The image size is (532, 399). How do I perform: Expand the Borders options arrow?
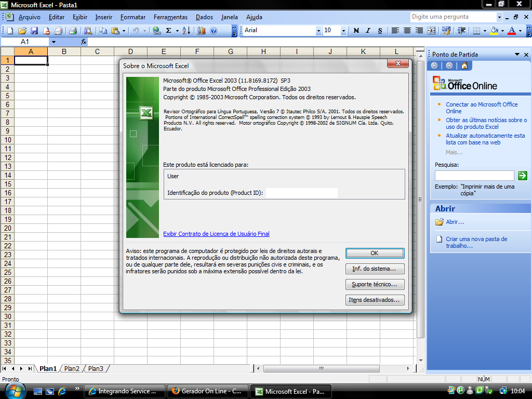tap(485, 31)
